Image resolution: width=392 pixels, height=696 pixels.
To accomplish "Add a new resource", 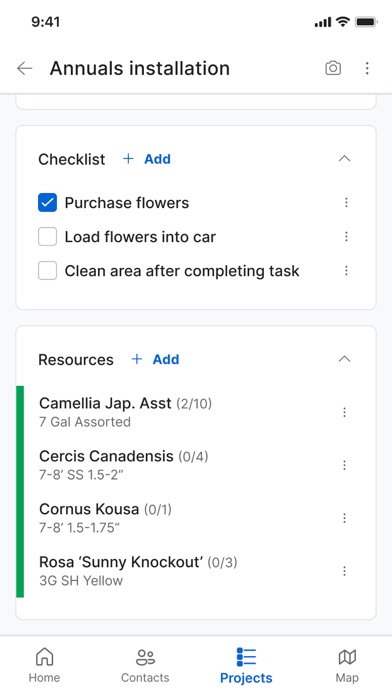I will point(156,359).
